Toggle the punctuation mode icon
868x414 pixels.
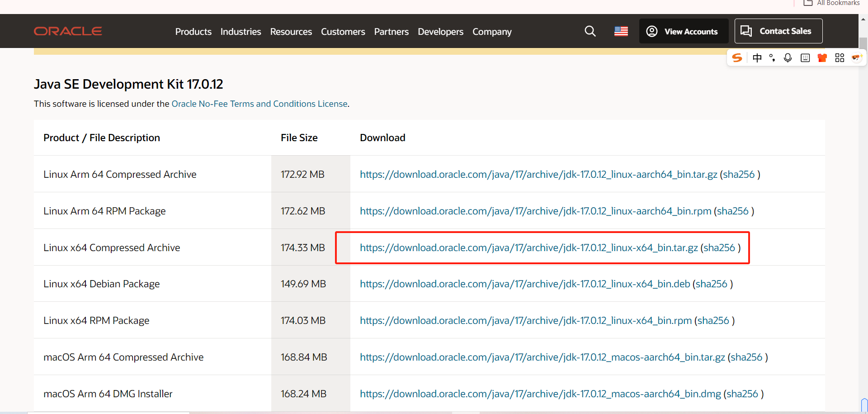[x=772, y=57]
